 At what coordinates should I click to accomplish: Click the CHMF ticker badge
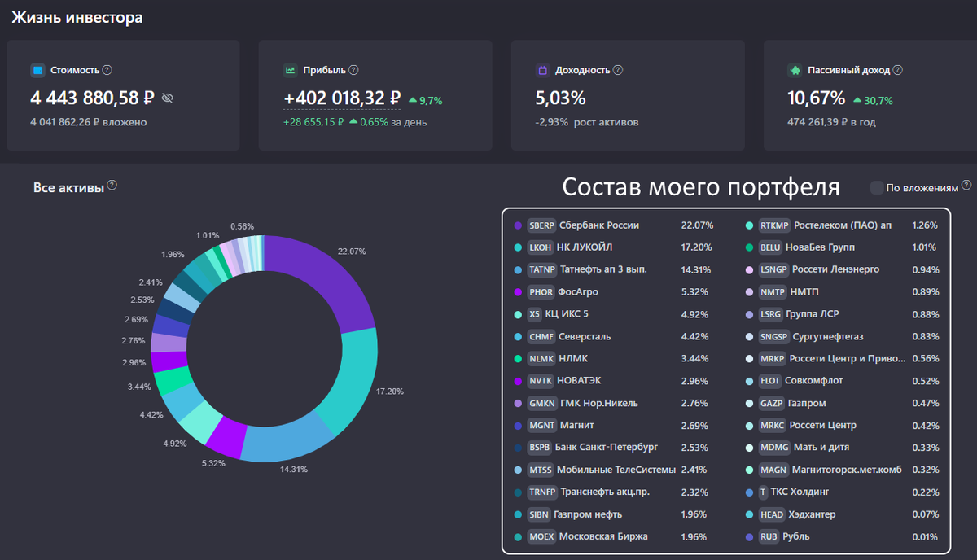click(541, 336)
